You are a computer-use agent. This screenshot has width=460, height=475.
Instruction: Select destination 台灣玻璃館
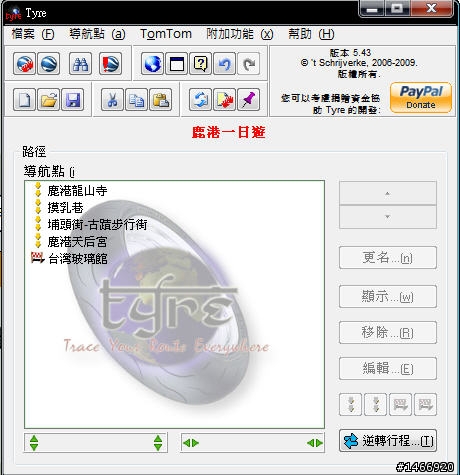pos(78,259)
